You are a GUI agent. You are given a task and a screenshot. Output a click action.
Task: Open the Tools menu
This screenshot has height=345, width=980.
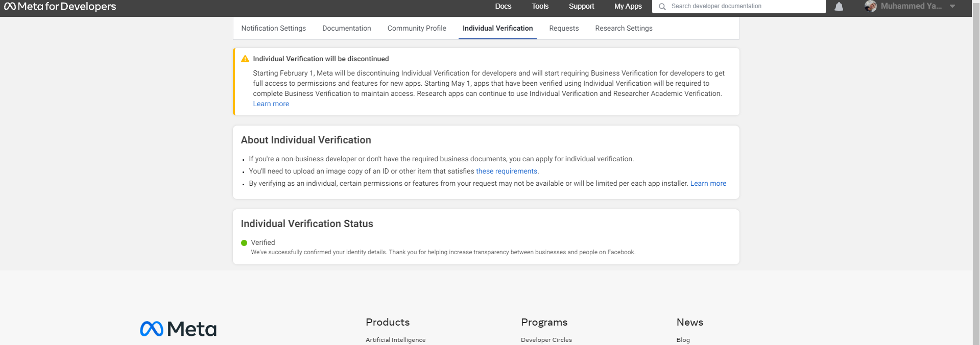point(540,6)
